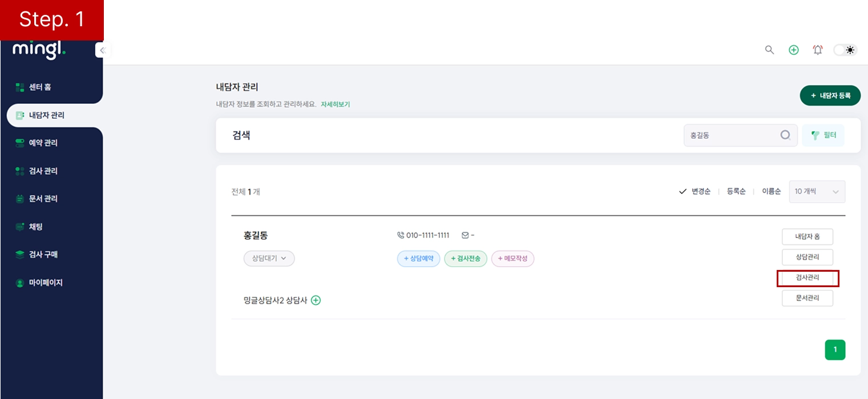
Task: Click the 검사관리 button for 홍길동
Action: tap(807, 278)
